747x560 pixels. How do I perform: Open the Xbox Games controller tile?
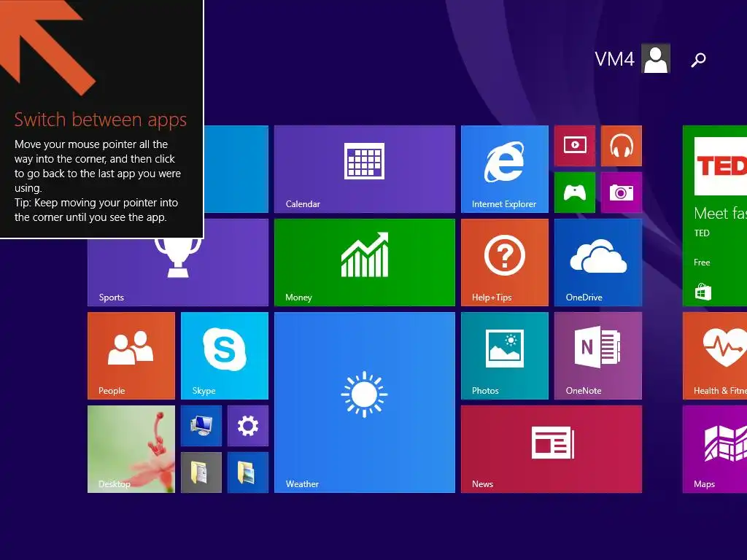pyautogui.click(x=575, y=192)
